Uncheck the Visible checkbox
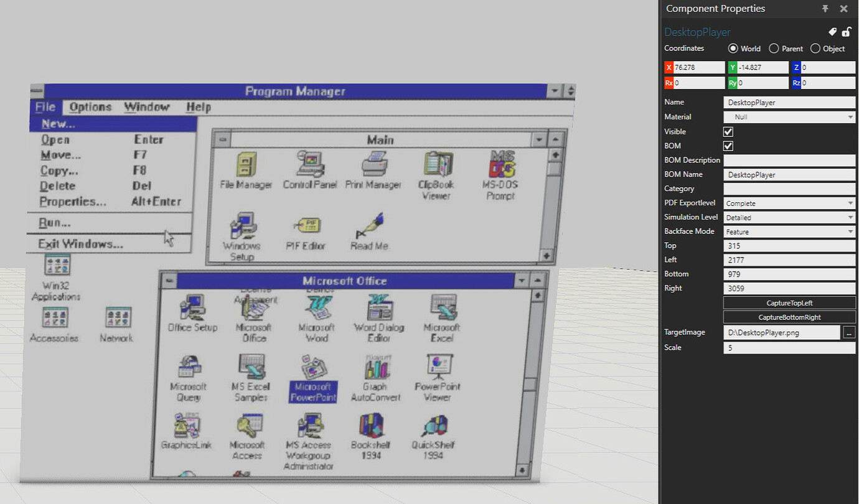859x504 pixels. [726, 131]
